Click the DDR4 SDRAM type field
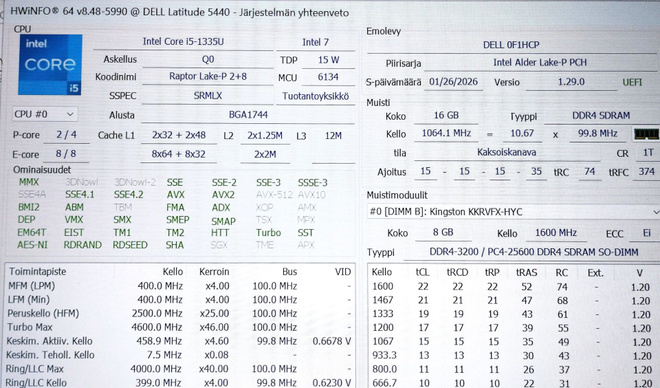Screen dimensions: 660x388 601,116
